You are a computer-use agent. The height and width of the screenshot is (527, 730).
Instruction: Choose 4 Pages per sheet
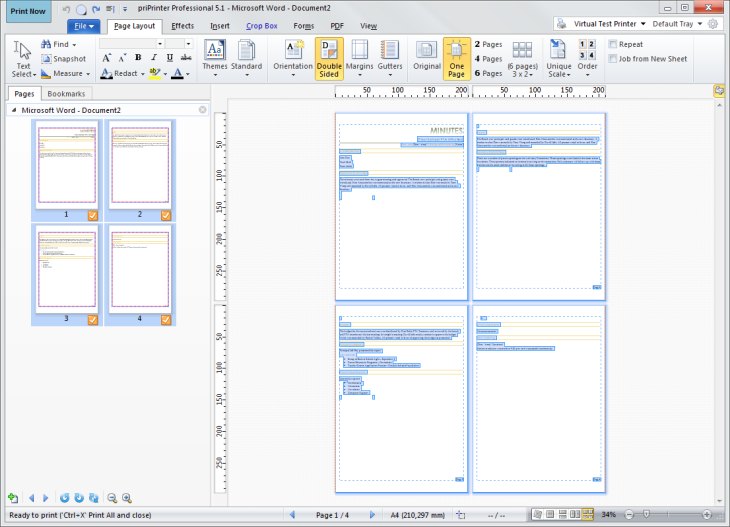(488, 59)
